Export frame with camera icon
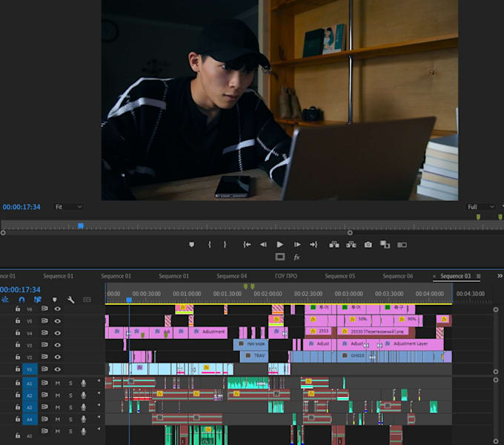This screenshot has height=445, width=504. 368,245
